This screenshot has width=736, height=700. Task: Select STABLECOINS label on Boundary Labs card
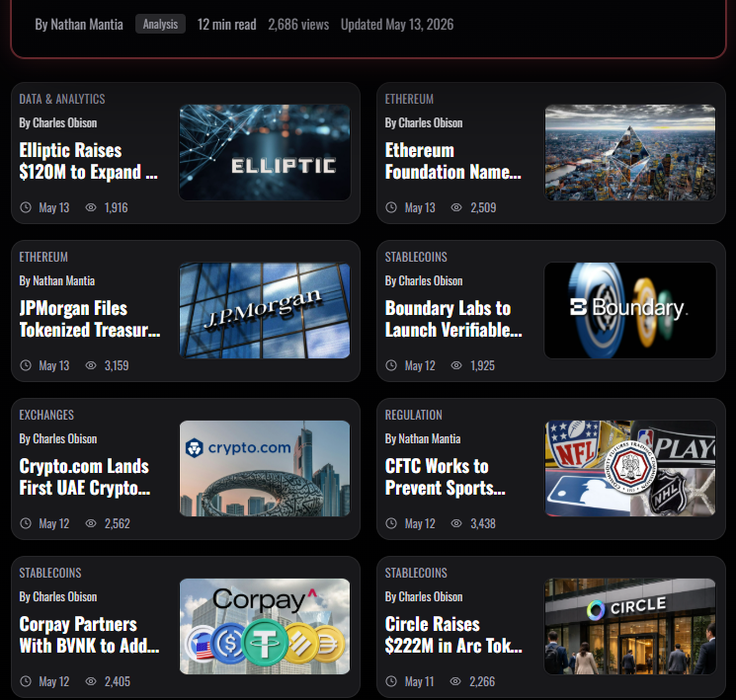416,257
